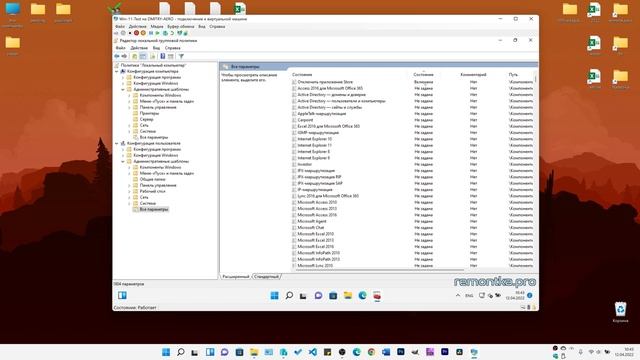Expand Система arrow under User Configuration
This screenshot has width=640, height=360.
(x=129, y=203)
